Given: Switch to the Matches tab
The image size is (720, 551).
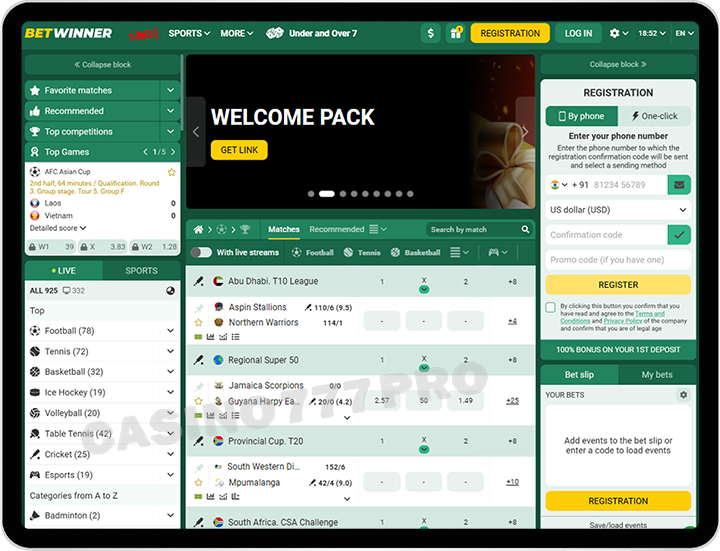Looking at the screenshot, I should [284, 229].
